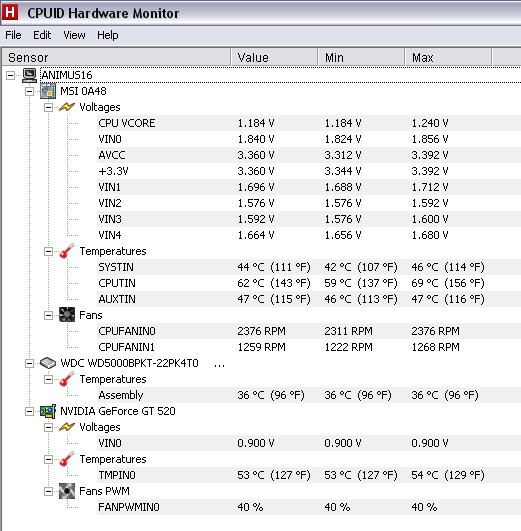The height and width of the screenshot is (531, 521).
Task: Open the View menu
Action: pyautogui.click(x=74, y=35)
